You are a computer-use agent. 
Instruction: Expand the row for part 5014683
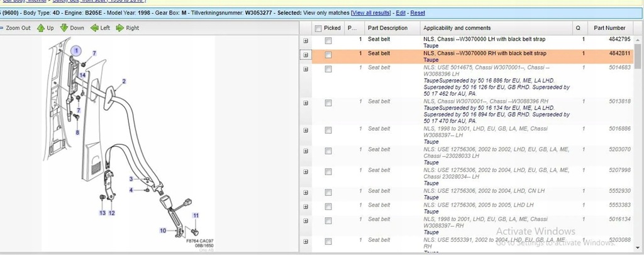[x=306, y=69]
